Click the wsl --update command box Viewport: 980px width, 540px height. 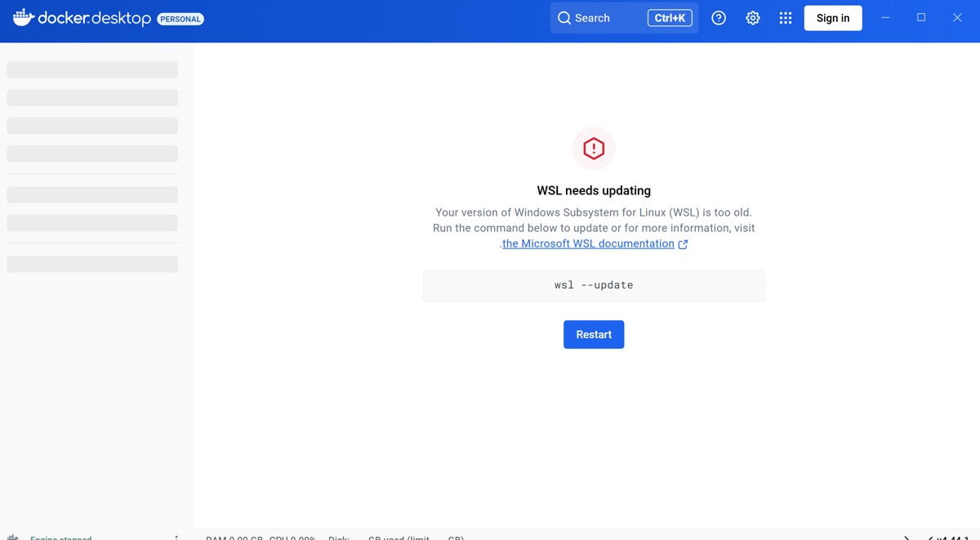pos(594,285)
